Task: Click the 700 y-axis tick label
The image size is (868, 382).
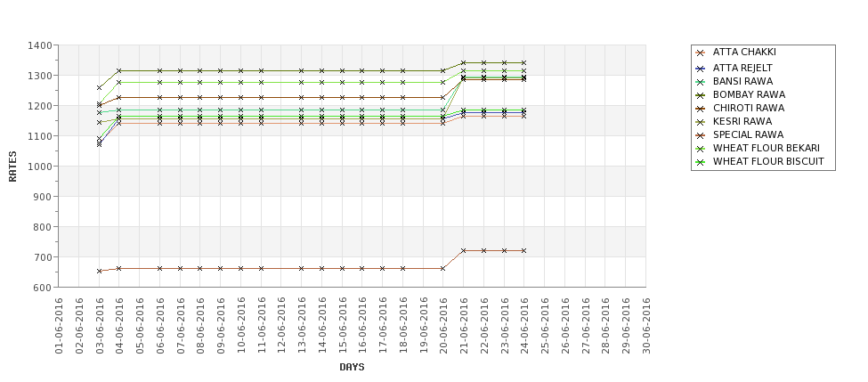Action: click(42, 256)
